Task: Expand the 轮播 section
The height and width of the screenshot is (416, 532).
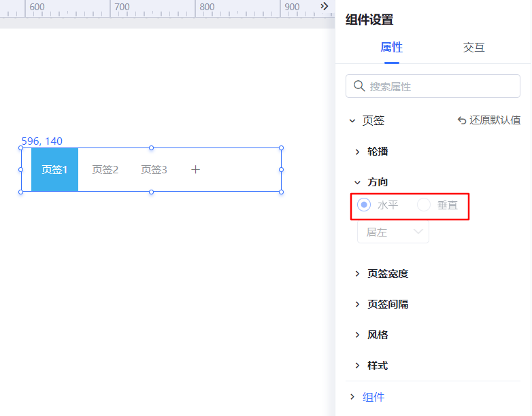Action: [x=357, y=152]
